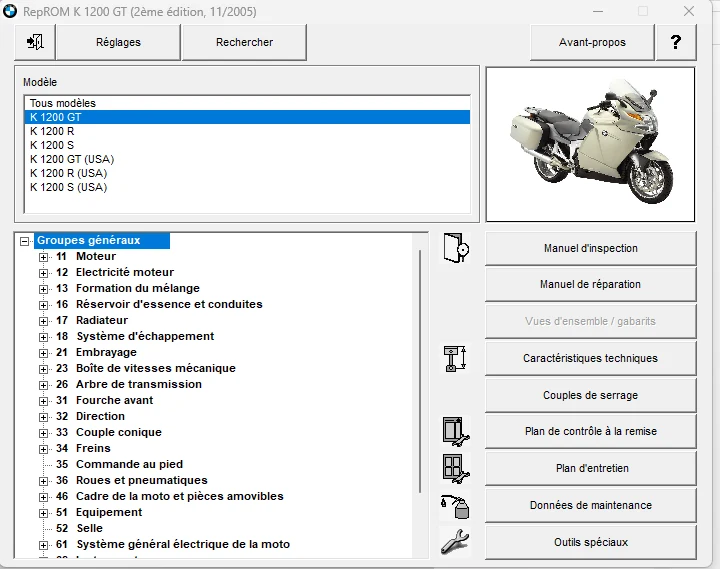720x569 pixels.
Task: Open help via the question mark button
Action: click(x=676, y=42)
